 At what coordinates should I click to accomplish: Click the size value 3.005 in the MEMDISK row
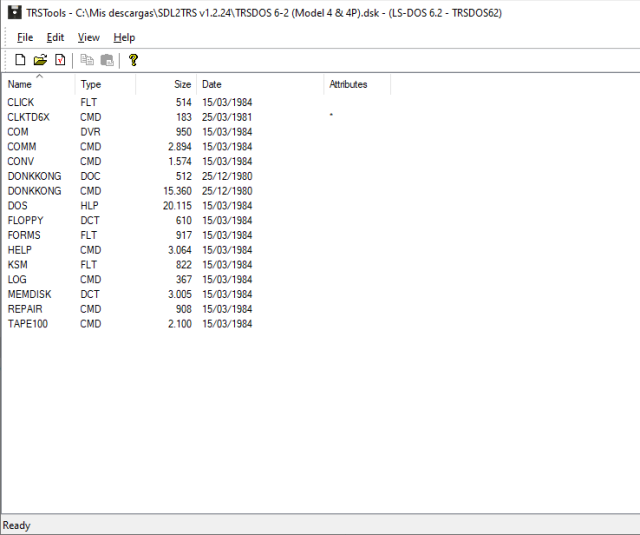(x=180, y=294)
